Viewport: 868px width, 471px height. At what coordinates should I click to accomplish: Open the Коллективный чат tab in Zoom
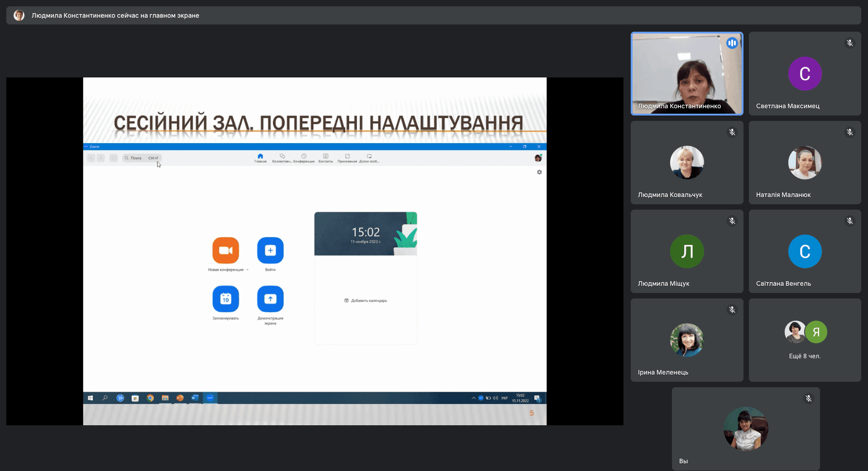pyautogui.click(x=282, y=158)
